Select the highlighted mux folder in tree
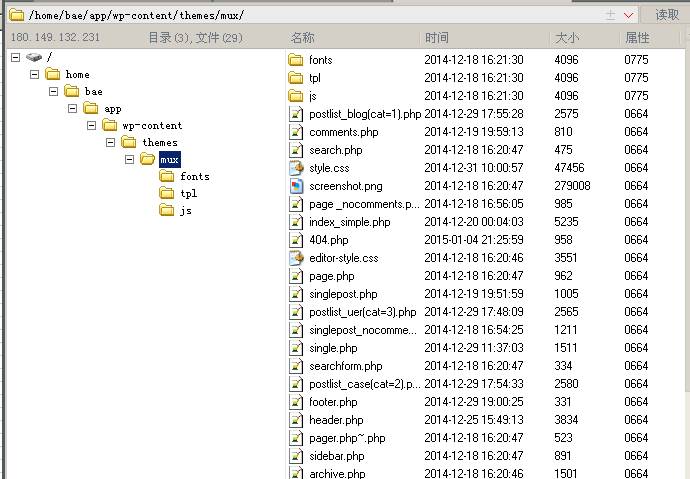The image size is (690, 479). [169, 160]
